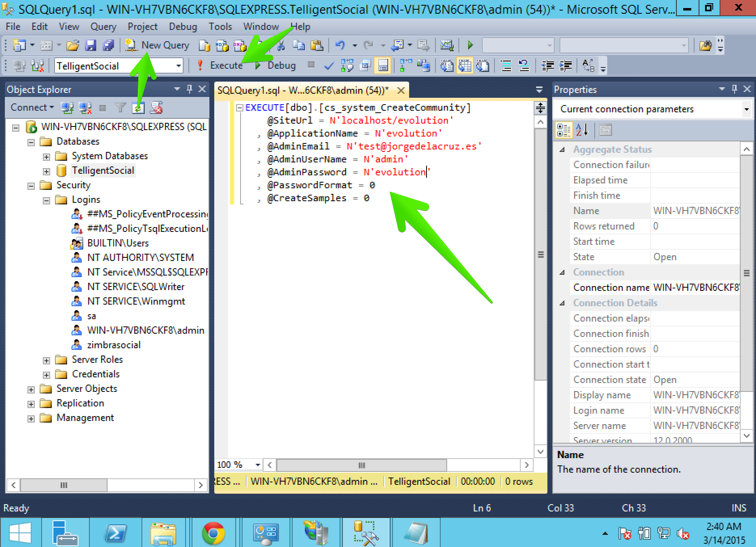
Task: Expand the Server Objects folder
Action: point(31,389)
